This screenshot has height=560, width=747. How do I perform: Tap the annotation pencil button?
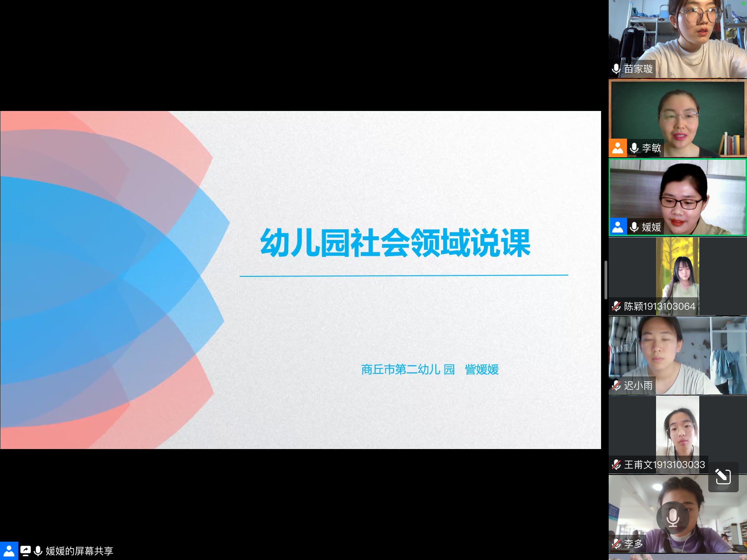click(723, 477)
